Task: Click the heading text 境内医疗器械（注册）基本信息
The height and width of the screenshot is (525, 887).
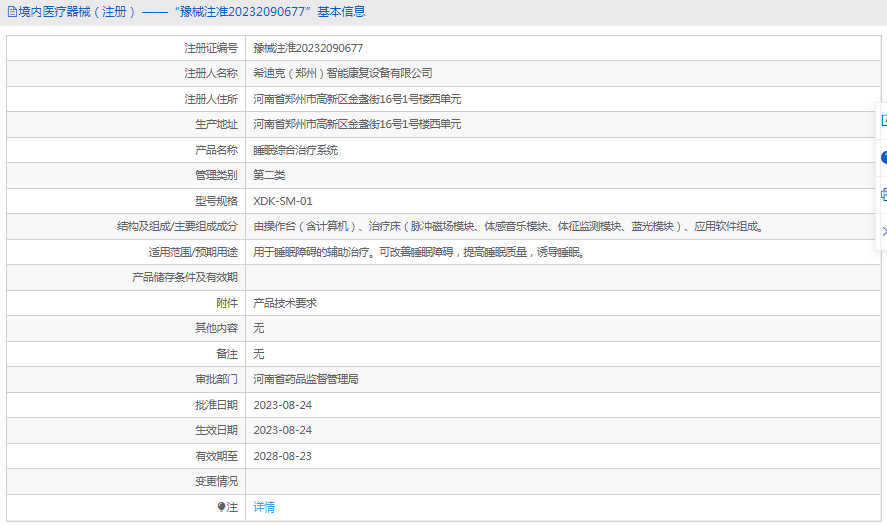Action: pyautogui.click(x=192, y=12)
